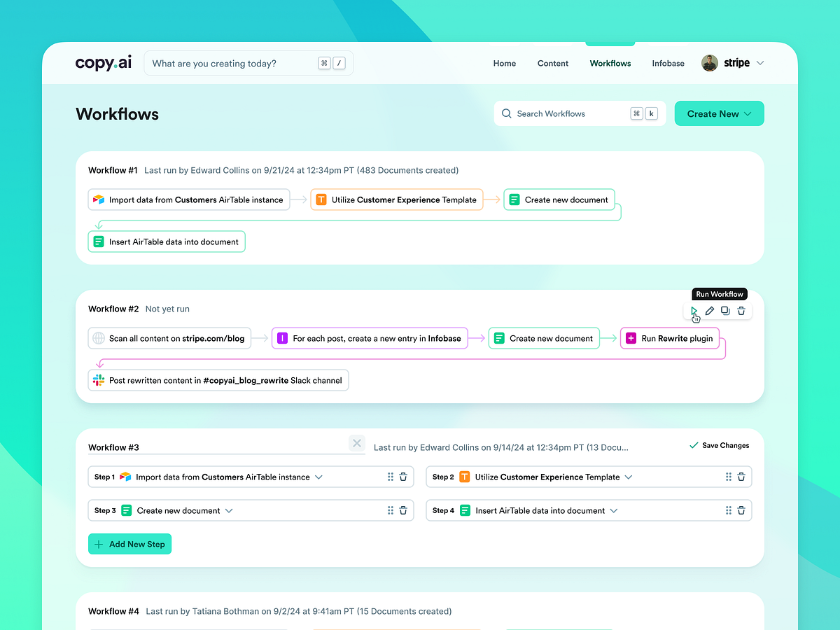
Task: Click the search magnifier in Search Workflows field
Action: (x=506, y=113)
